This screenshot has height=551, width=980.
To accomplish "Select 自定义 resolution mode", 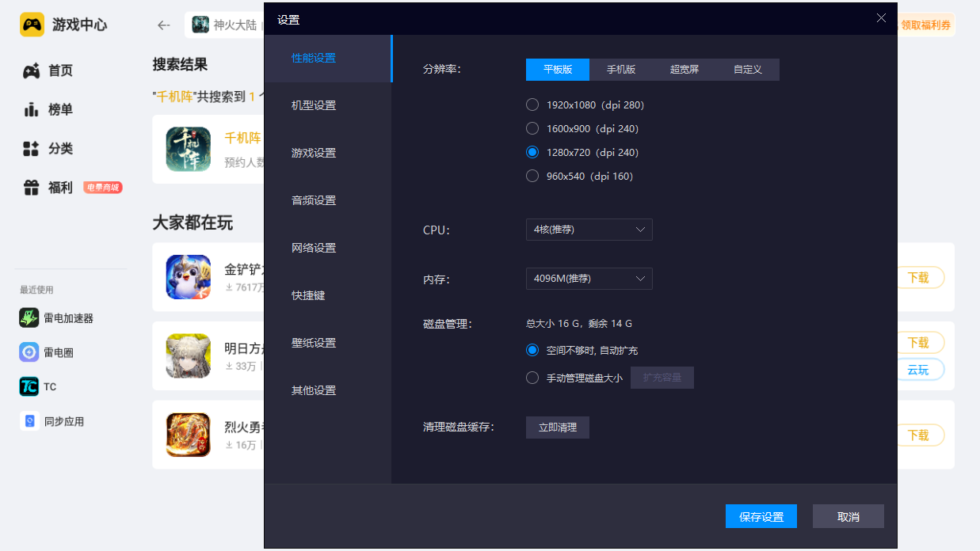I will pos(748,70).
